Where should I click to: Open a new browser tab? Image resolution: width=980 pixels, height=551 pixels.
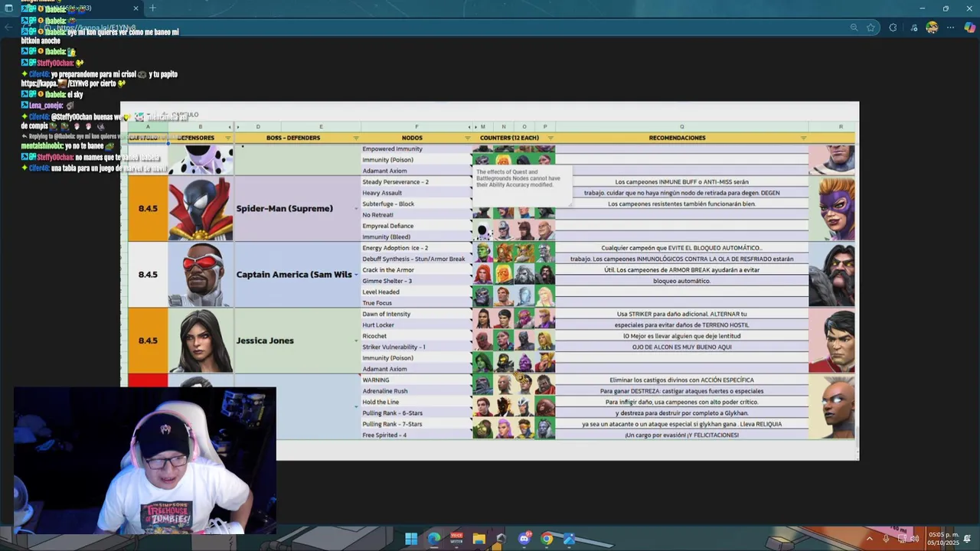(x=152, y=8)
